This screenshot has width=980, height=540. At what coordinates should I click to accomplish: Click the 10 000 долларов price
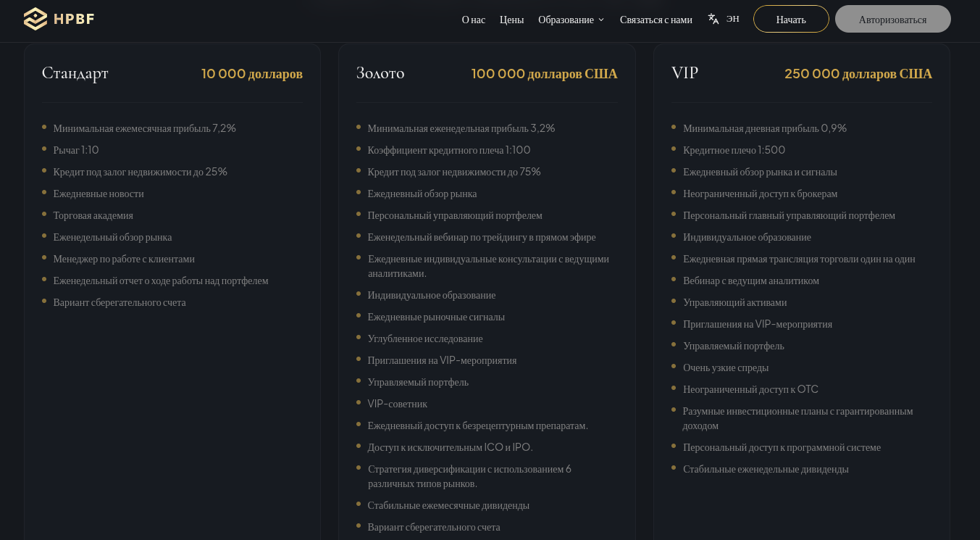pyautogui.click(x=252, y=74)
